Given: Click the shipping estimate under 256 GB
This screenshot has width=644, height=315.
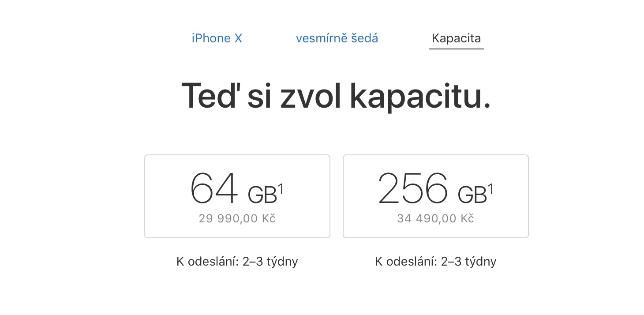Looking at the screenshot, I should pyautogui.click(x=435, y=262).
